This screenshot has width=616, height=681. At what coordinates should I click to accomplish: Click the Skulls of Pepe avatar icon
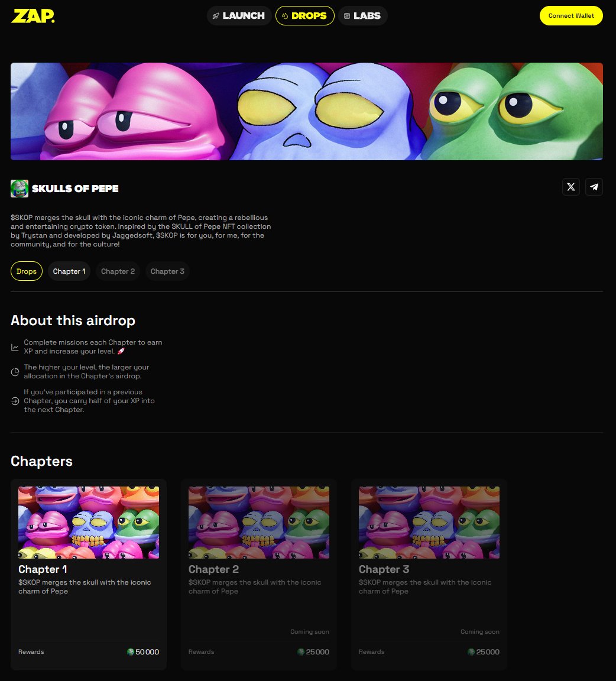coord(20,189)
